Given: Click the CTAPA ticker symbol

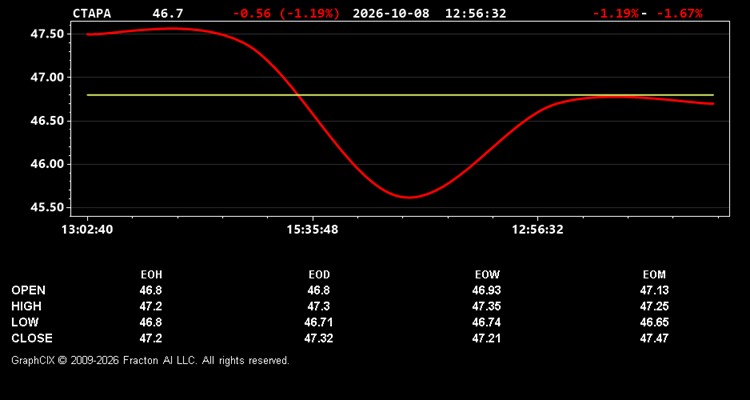Looking at the screenshot, I should pyautogui.click(x=91, y=13).
